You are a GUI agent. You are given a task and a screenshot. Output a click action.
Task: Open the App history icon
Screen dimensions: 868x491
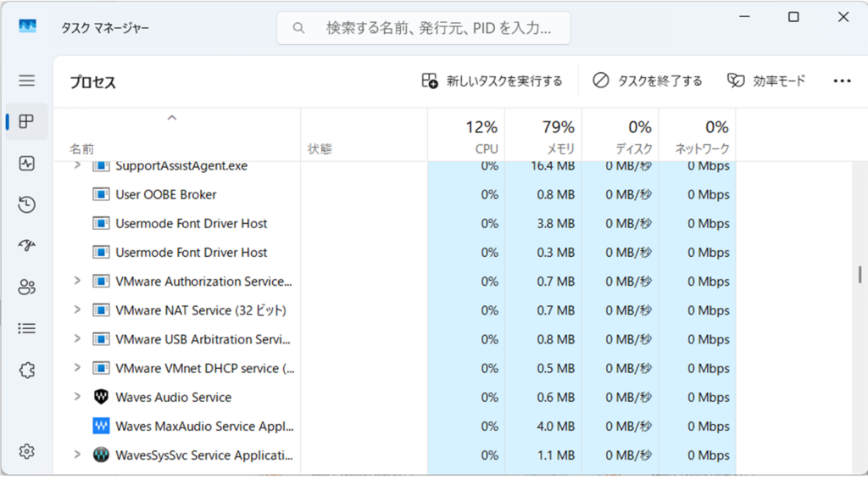coord(27,204)
